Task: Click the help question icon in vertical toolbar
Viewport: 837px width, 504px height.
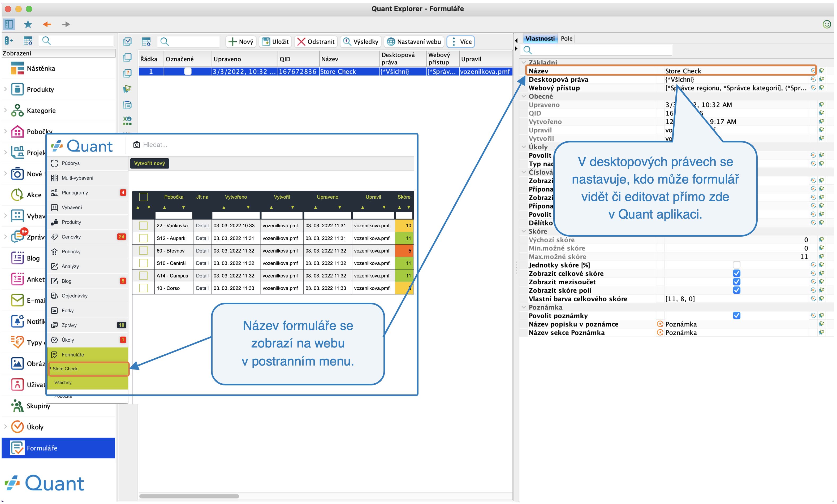Action: click(x=127, y=73)
